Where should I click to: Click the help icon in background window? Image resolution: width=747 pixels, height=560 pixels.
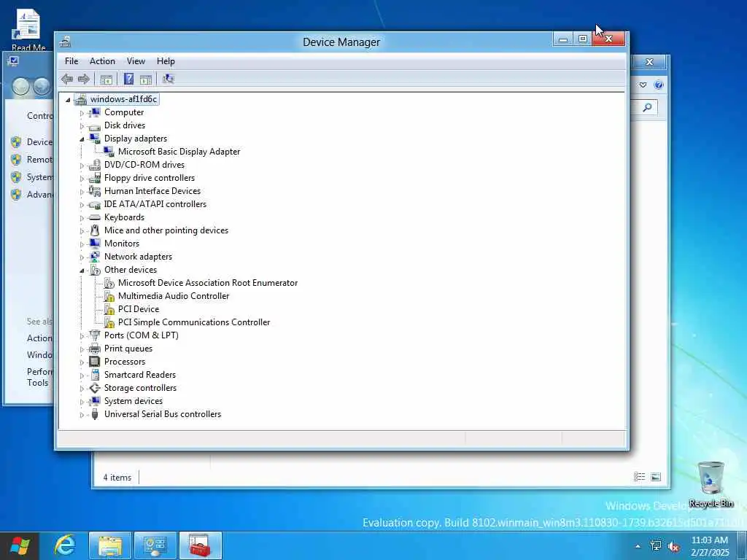659,85
